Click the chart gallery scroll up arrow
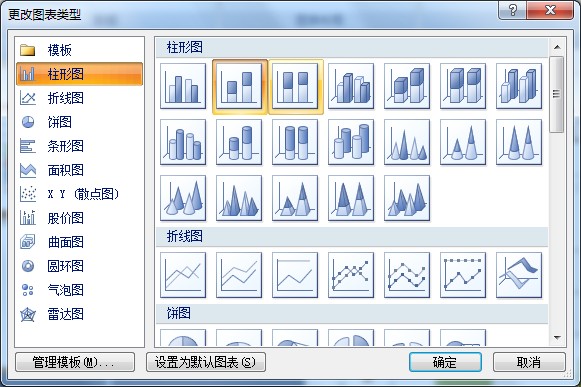The height and width of the screenshot is (387, 581). point(557,47)
